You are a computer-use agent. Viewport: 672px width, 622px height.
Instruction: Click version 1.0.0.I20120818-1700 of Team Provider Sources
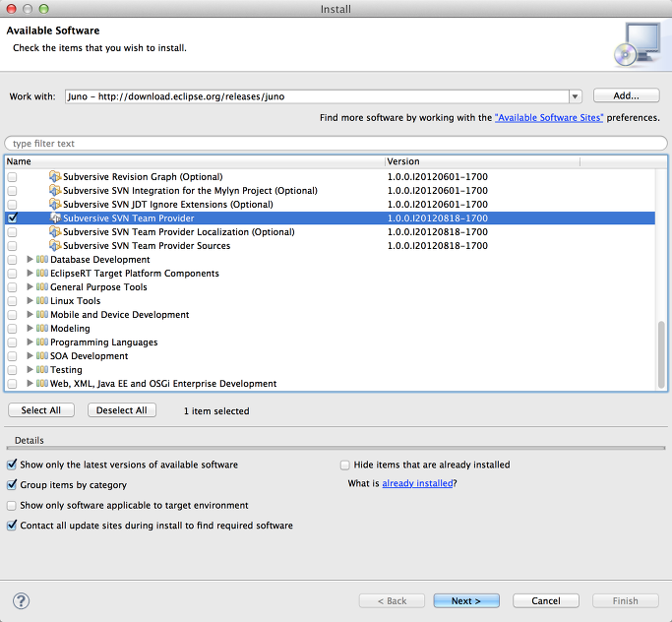click(438, 246)
